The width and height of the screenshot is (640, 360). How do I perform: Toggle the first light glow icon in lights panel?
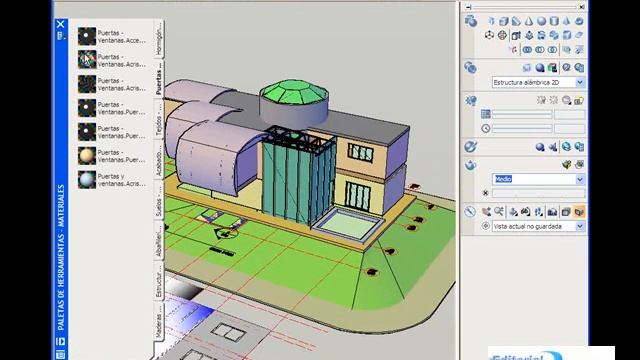tap(541, 100)
